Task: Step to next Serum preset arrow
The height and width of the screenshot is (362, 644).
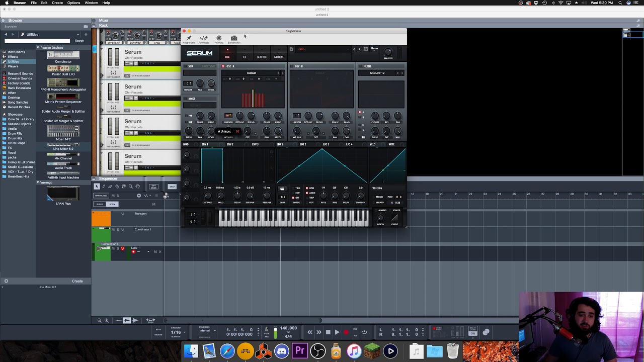Action: pos(359,49)
